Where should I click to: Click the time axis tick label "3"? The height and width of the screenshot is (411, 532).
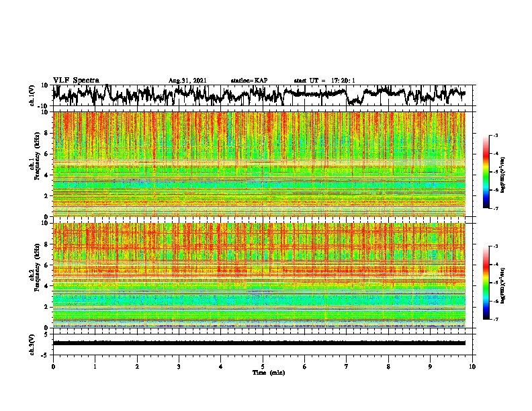(179, 367)
